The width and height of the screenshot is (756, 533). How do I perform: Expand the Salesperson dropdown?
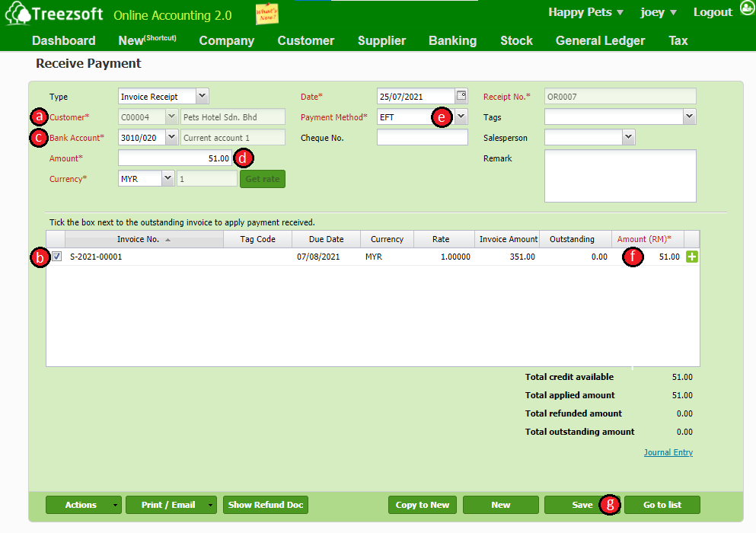pos(628,138)
